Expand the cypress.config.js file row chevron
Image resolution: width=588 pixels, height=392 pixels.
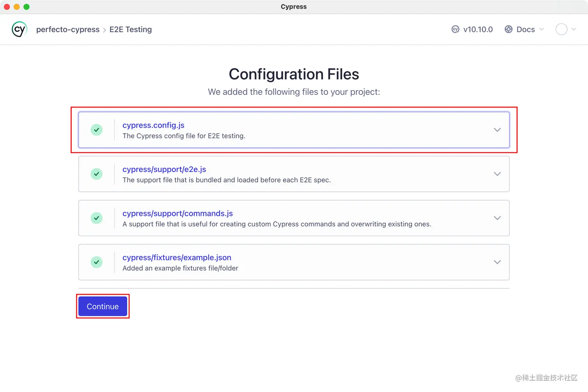(x=497, y=130)
